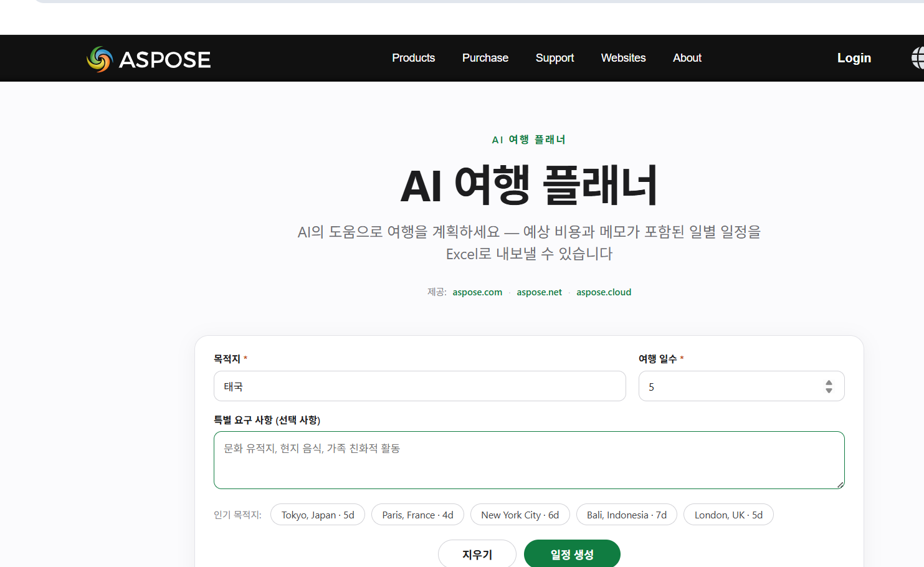Select the New York City · 6d chip
Viewport: 924px width, 567px height.
tap(520, 515)
